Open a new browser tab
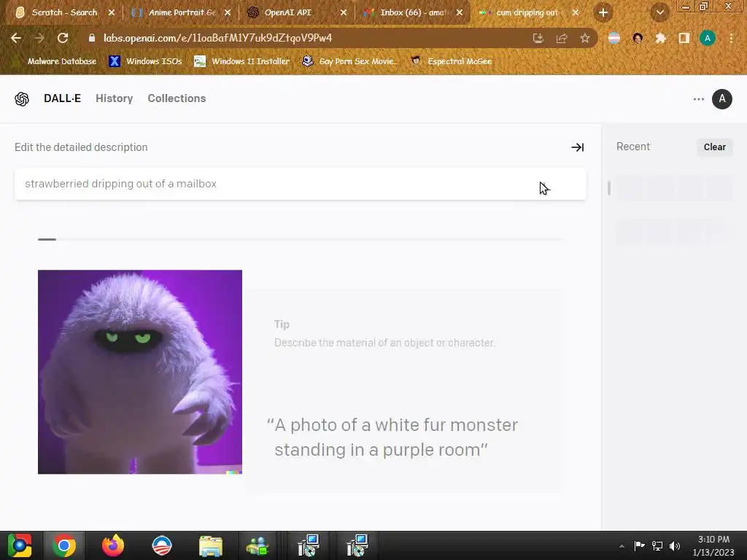The width and height of the screenshot is (747, 560). click(x=603, y=13)
